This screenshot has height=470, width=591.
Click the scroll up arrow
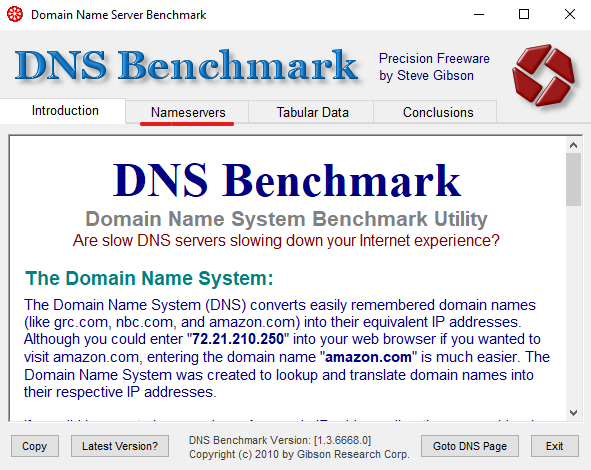tap(573, 145)
